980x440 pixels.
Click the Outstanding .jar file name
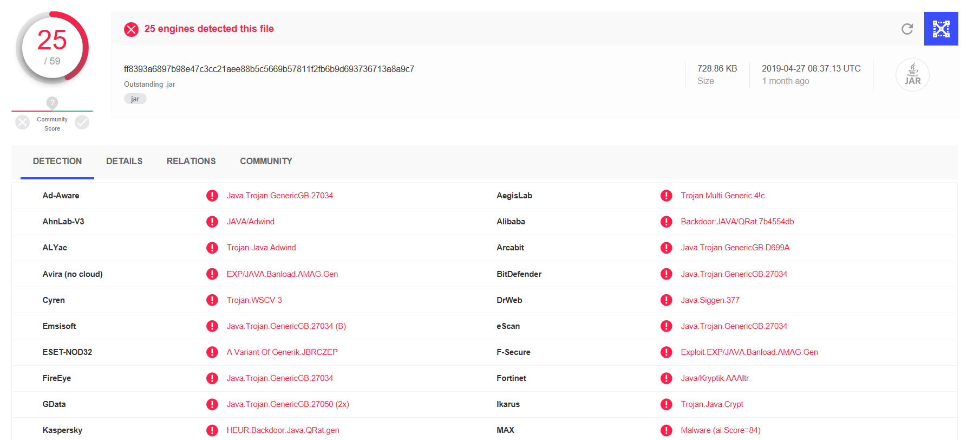(x=149, y=84)
